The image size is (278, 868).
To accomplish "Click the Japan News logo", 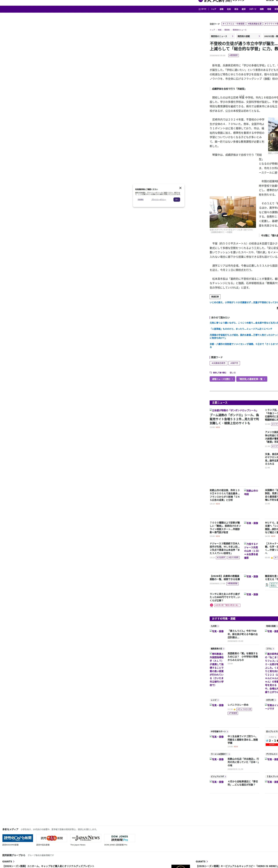I will tap(86, 838).
